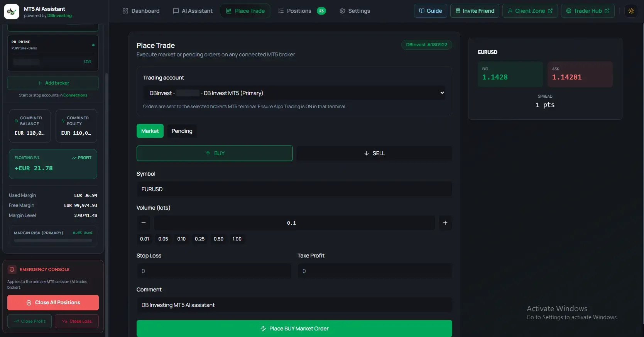The width and height of the screenshot is (644, 337).
Task: Click the Combined Balance card
Action: (x=30, y=126)
